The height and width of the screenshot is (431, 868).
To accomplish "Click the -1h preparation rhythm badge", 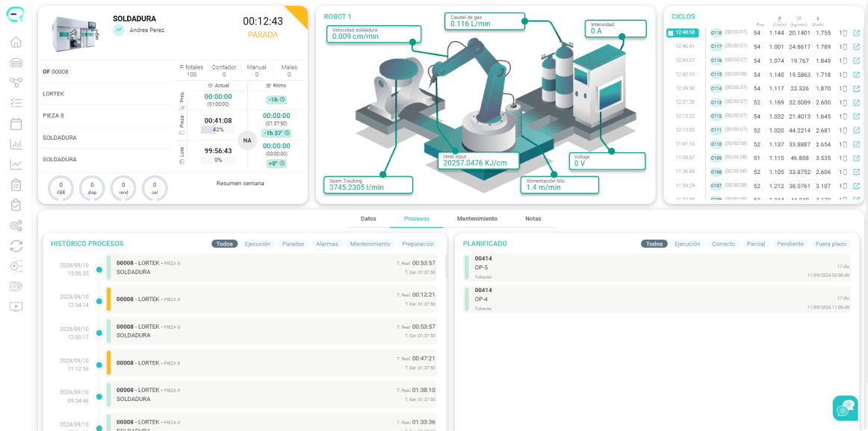I will pyautogui.click(x=275, y=99).
